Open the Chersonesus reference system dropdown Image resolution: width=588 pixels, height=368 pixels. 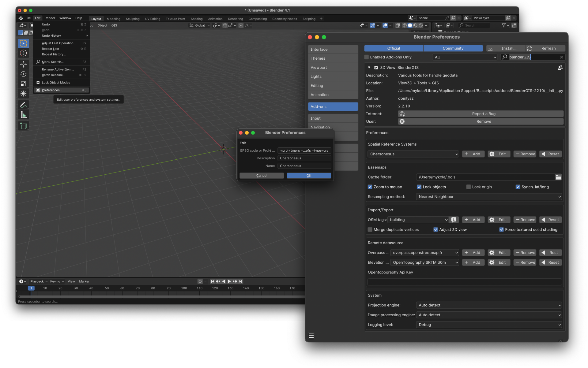[x=413, y=154]
